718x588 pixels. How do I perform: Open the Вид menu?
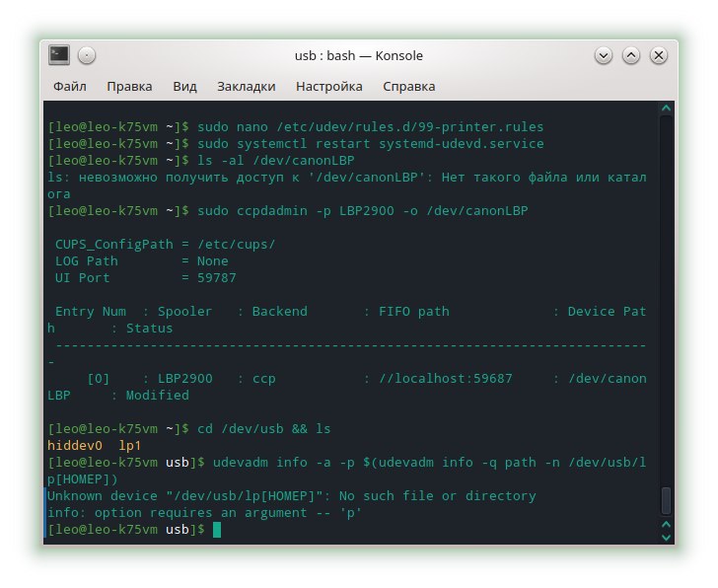coord(184,86)
